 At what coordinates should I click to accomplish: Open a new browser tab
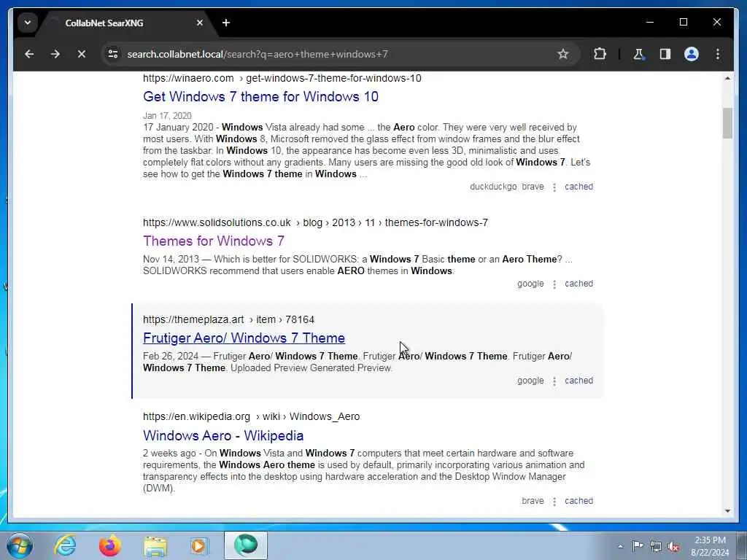(x=226, y=23)
